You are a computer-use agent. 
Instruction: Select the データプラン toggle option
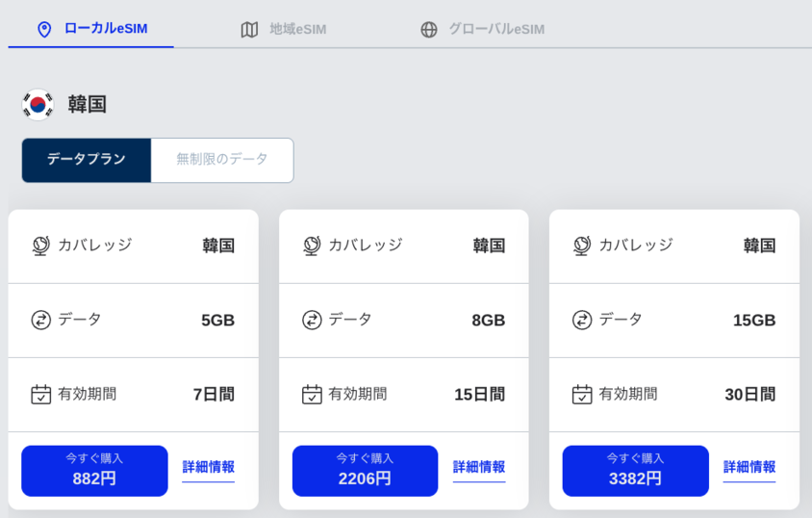point(87,160)
